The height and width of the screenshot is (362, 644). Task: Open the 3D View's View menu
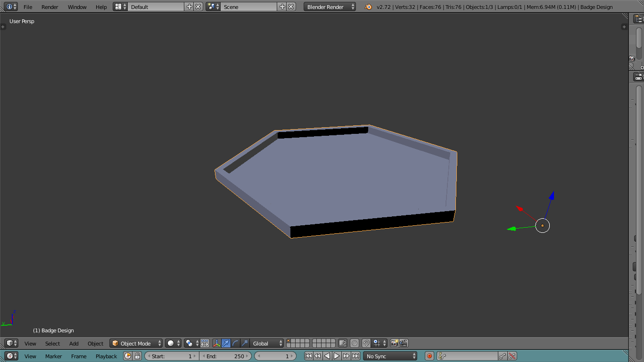(30, 344)
